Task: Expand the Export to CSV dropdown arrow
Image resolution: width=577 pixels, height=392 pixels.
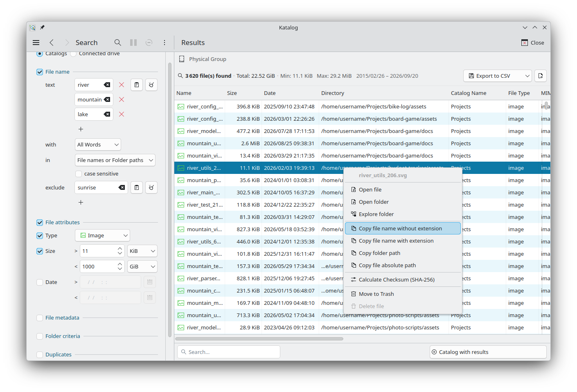Action: tap(527, 76)
